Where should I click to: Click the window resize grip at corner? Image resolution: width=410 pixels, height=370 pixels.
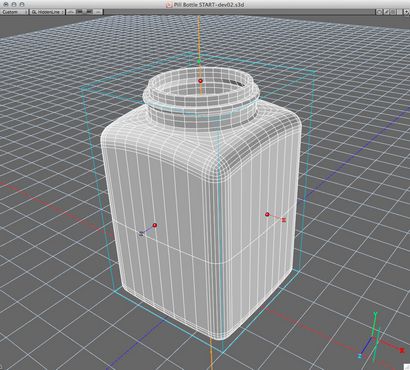coord(407,367)
